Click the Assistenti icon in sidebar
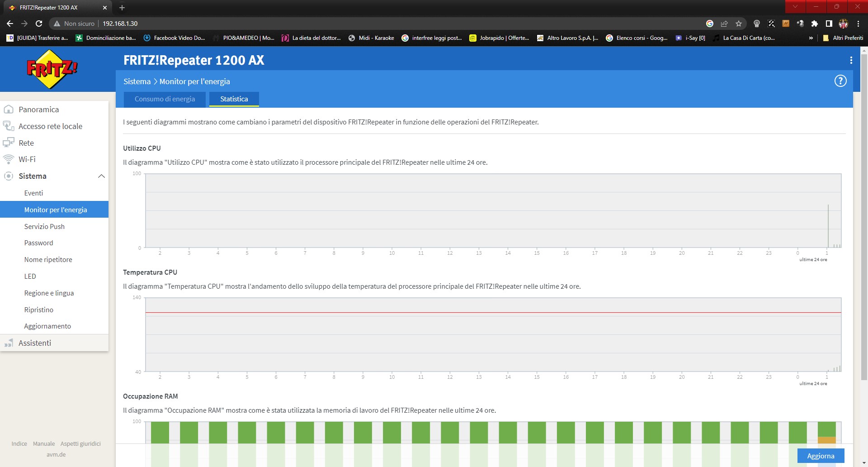The height and width of the screenshot is (467, 868). tap(9, 343)
